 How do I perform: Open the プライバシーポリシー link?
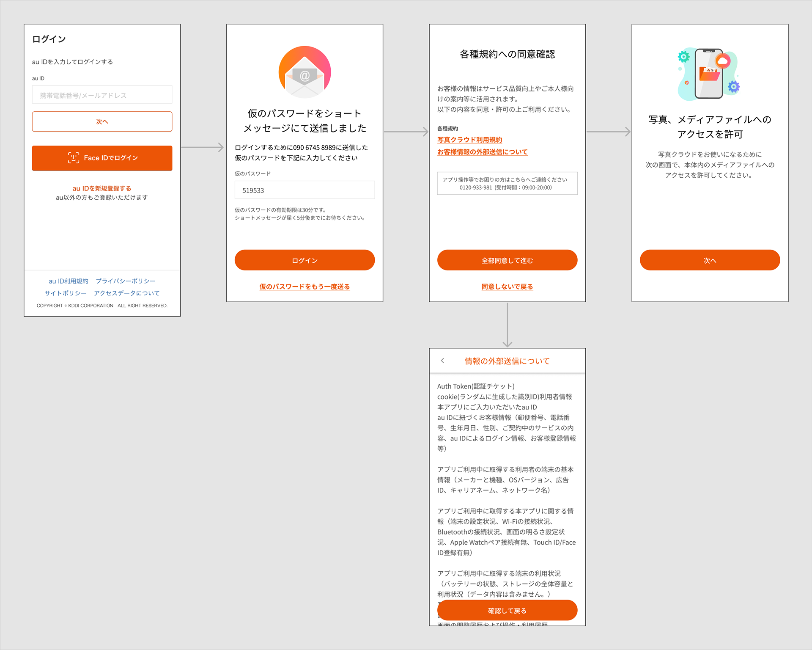[126, 281]
